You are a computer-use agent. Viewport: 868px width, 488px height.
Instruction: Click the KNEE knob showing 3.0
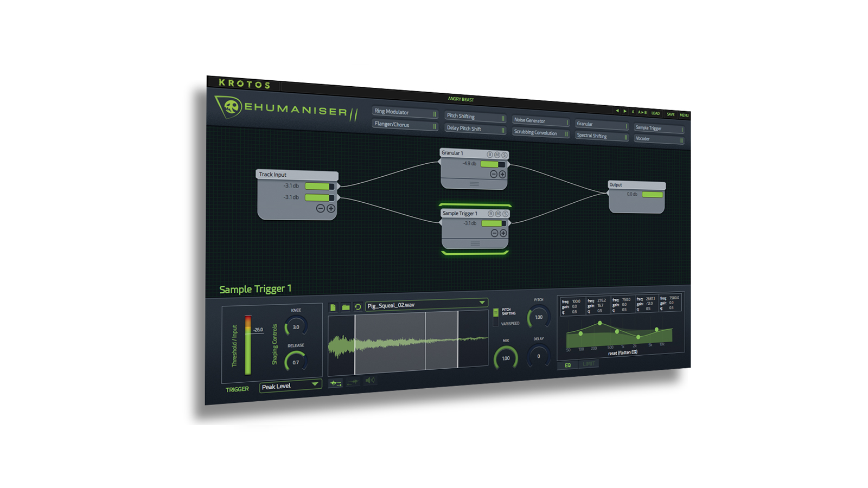coord(296,327)
